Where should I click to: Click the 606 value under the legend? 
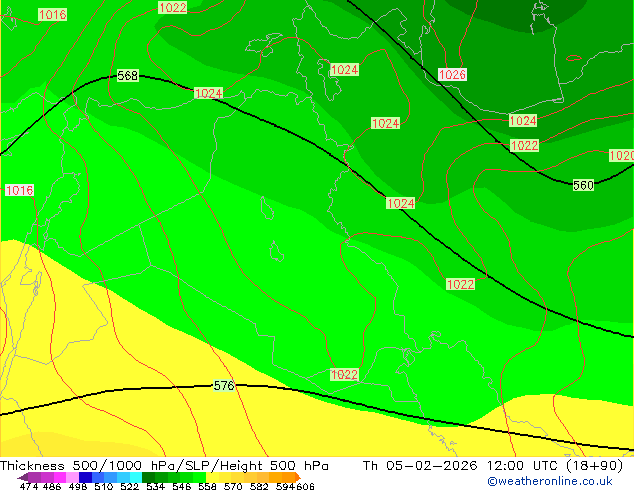304,486
